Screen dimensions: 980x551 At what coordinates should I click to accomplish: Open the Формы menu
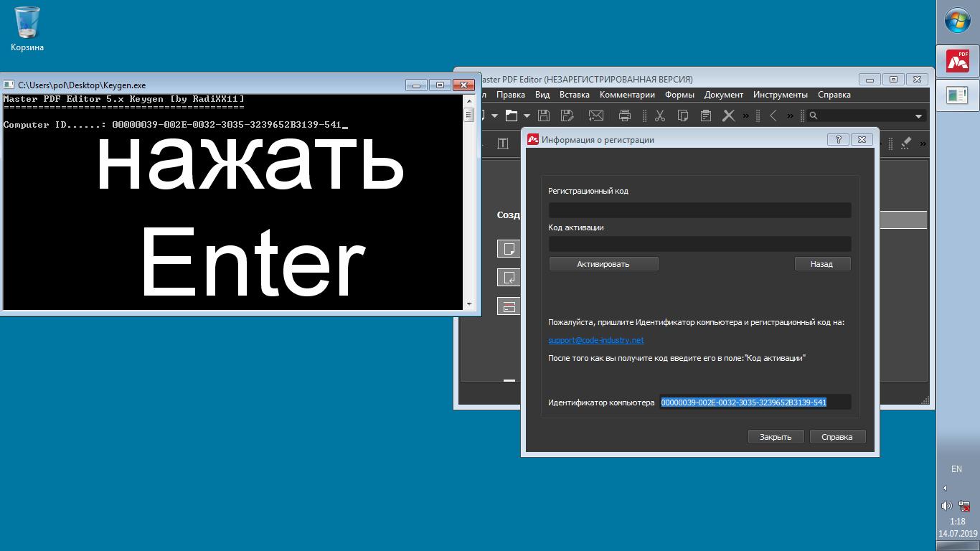[679, 95]
